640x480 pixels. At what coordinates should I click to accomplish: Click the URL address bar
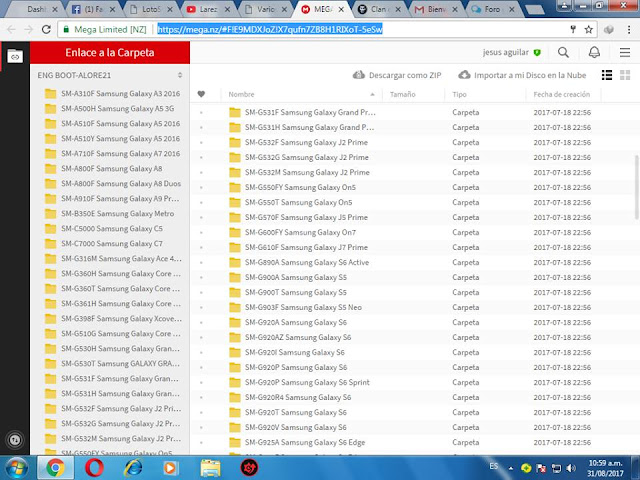tap(327, 29)
